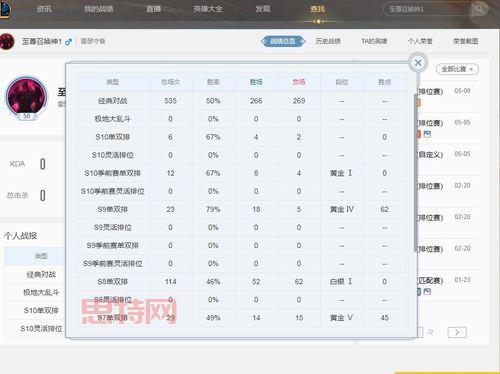
Task: Click the 雷瑟守备 server label
Action: (x=93, y=41)
